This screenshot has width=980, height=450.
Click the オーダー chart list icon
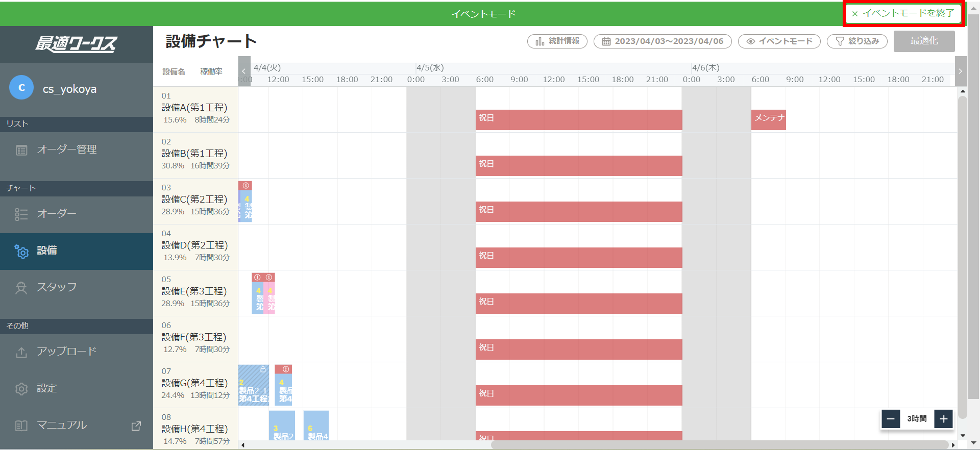(21, 214)
